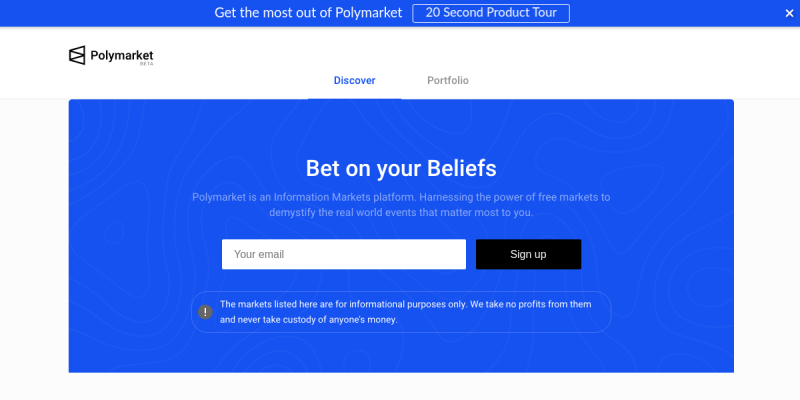Click the exclamation info icon
This screenshot has height=400, width=800.
point(205,312)
